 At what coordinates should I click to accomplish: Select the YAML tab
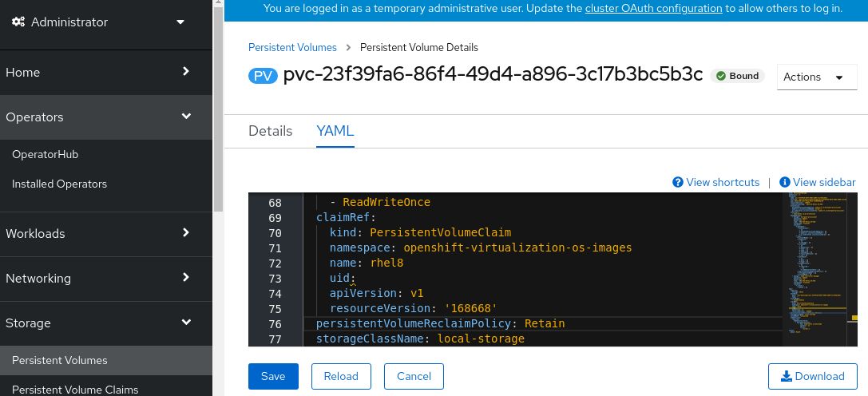[335, 131]
